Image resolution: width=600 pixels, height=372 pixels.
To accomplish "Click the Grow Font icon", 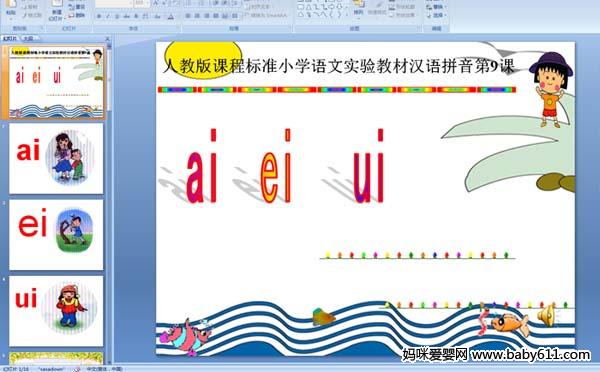I will 156,2.
